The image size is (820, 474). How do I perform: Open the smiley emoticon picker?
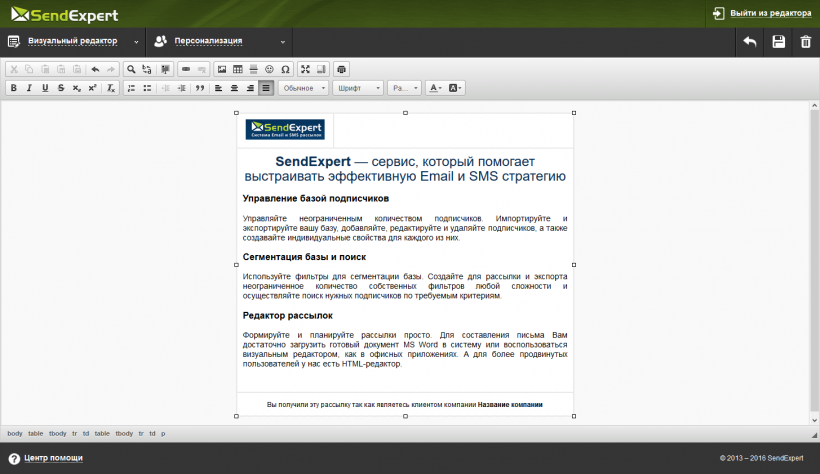pos(269,69)
